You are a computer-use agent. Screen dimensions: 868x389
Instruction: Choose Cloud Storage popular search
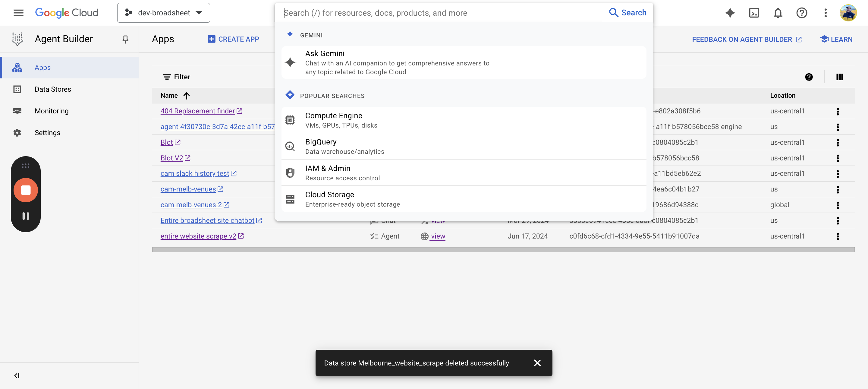464,199
